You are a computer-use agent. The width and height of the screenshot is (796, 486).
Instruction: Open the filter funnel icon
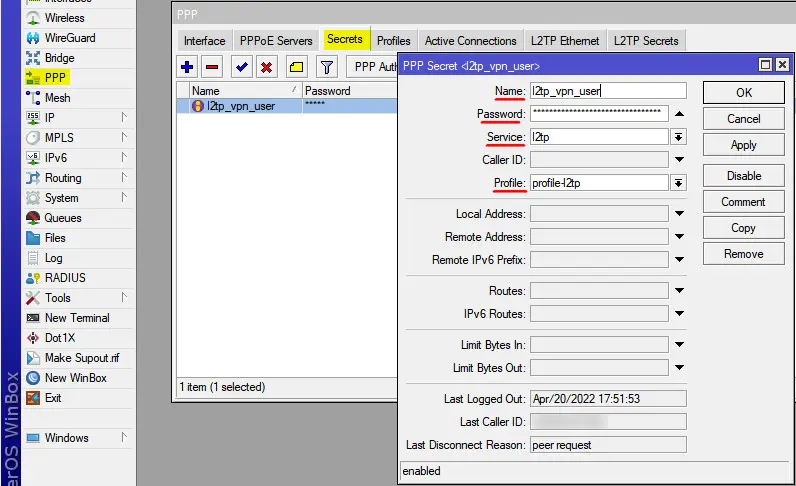326,67
